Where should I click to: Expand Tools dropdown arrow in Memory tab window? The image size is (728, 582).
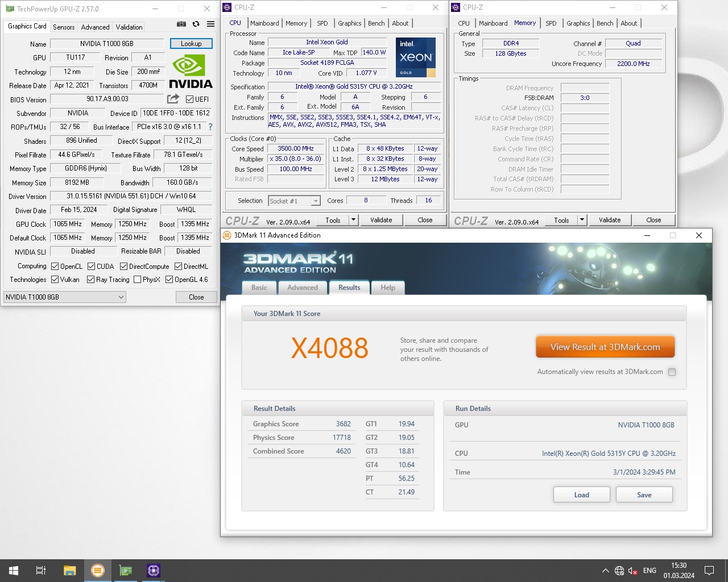click(582, 220)
